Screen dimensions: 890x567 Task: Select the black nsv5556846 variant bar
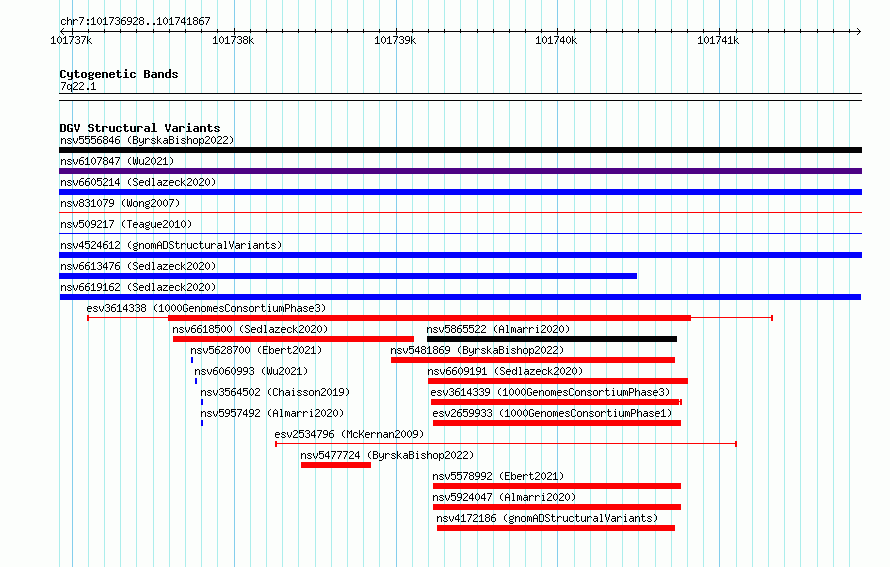click(x=460, y=150)
